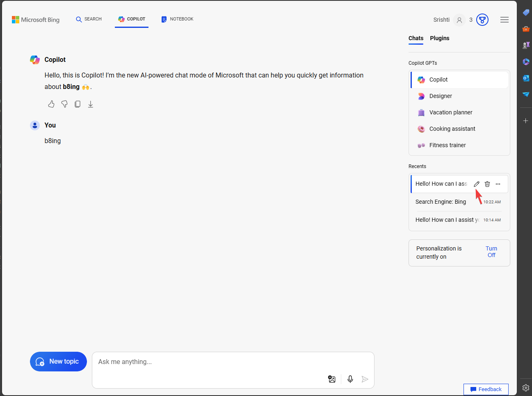Open the Feedback button

[x=486, y=389]
